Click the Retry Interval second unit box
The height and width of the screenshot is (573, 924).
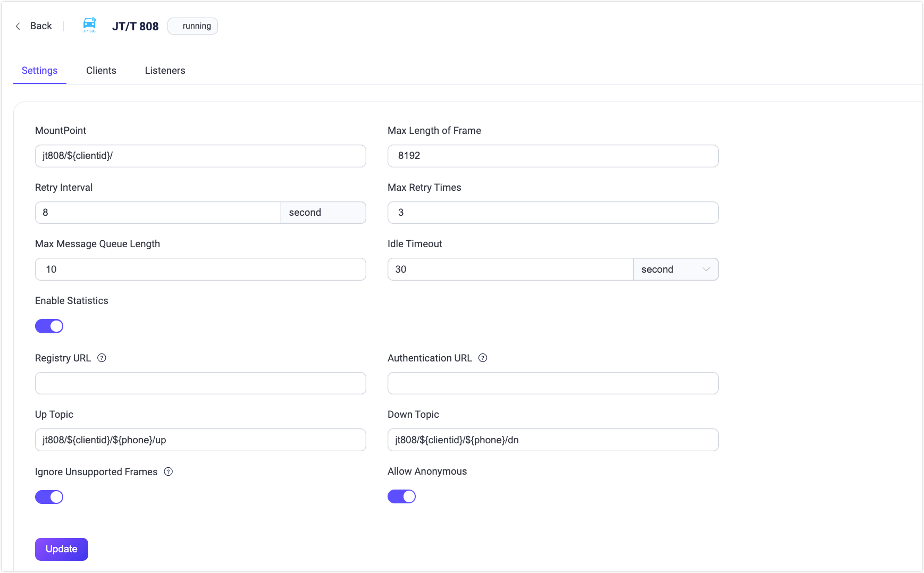(323, 213)
